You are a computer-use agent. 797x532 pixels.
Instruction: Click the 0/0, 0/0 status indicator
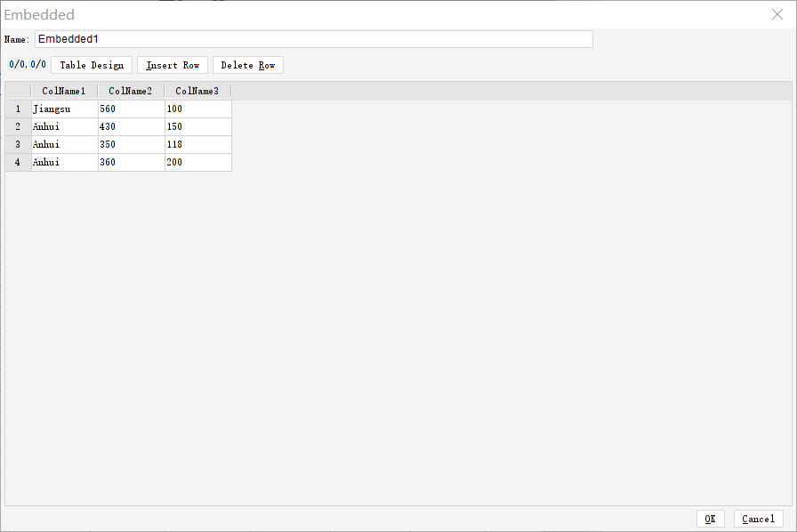[27, 64]
